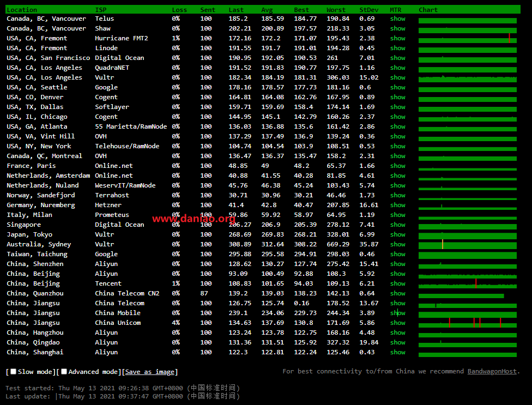This screenshot has width=532, height=405.
Task: Click the Location column header
Action: point(22,10)
